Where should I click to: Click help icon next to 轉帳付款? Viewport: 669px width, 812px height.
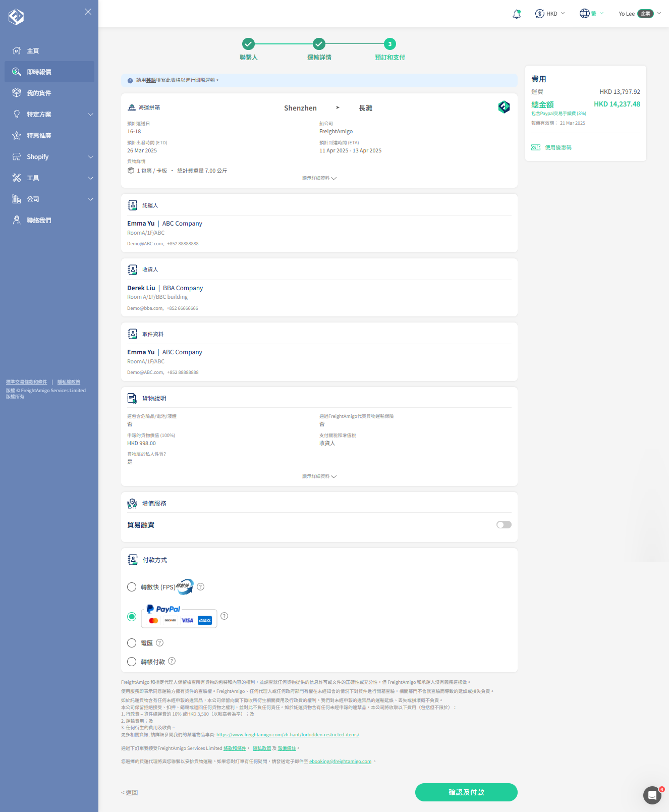(x=172, y=661)
